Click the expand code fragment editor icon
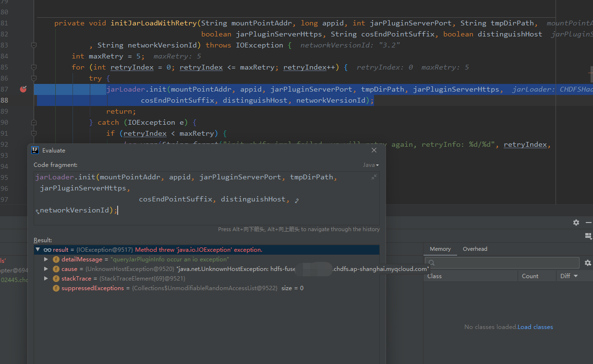 [x=374, y=177]
